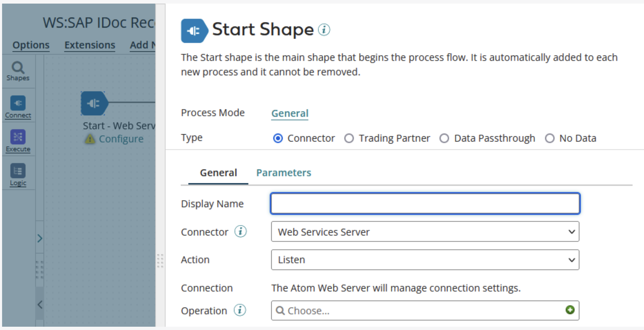Viewport: 644px width, 330px height.
Task: Switch to the Parameters tab
Action: point(284,173)
